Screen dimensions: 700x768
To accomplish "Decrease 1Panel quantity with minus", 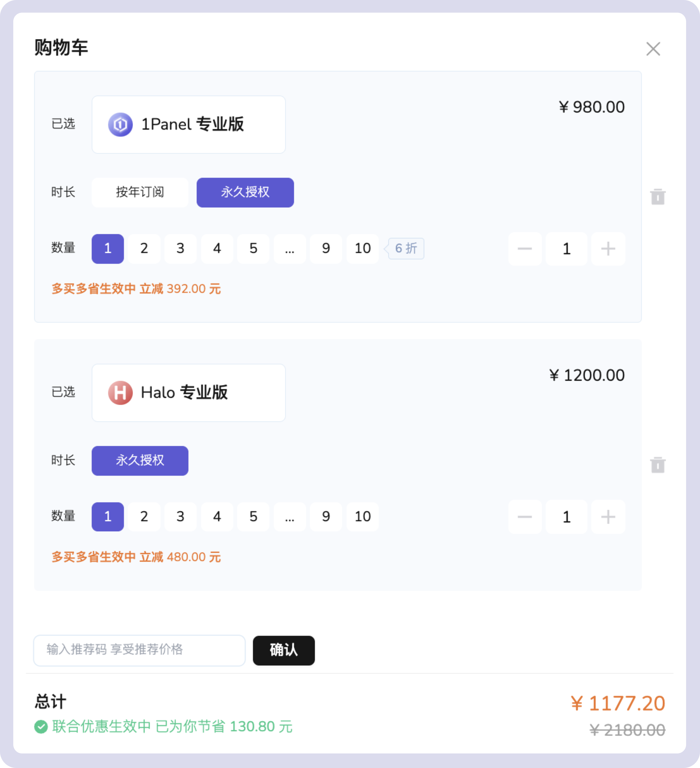I will click(x=524, y=249).
